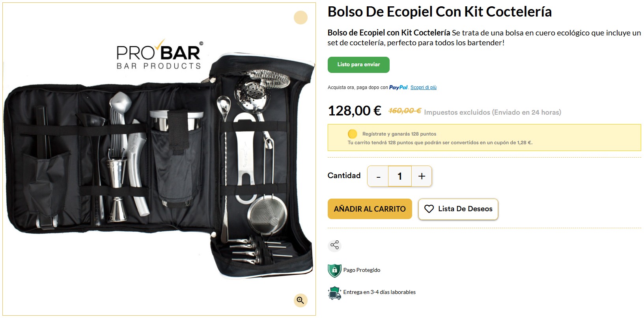
Task: Click the green shield Pago Protegido icon
Action: [x=334, y=270]
